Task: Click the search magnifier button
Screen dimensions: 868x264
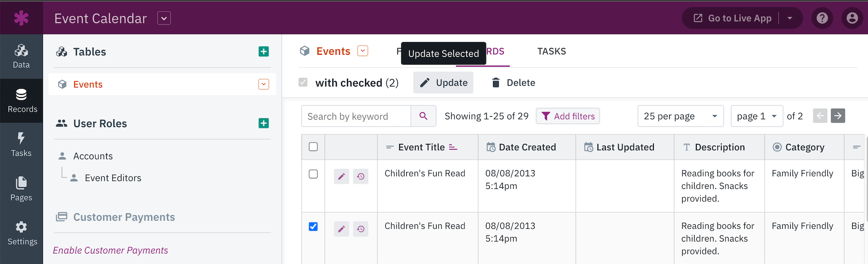Action: point(423,116)
